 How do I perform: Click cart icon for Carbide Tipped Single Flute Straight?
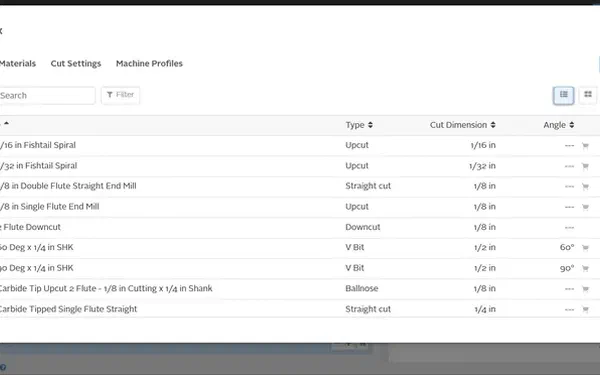[x=585, y=310]
